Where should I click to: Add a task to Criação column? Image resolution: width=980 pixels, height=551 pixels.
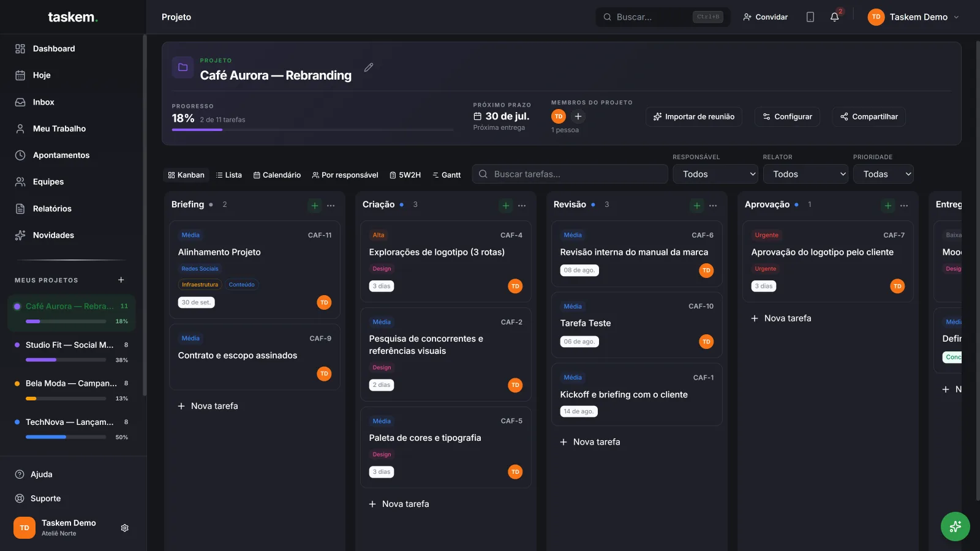[x=506, y=206]
